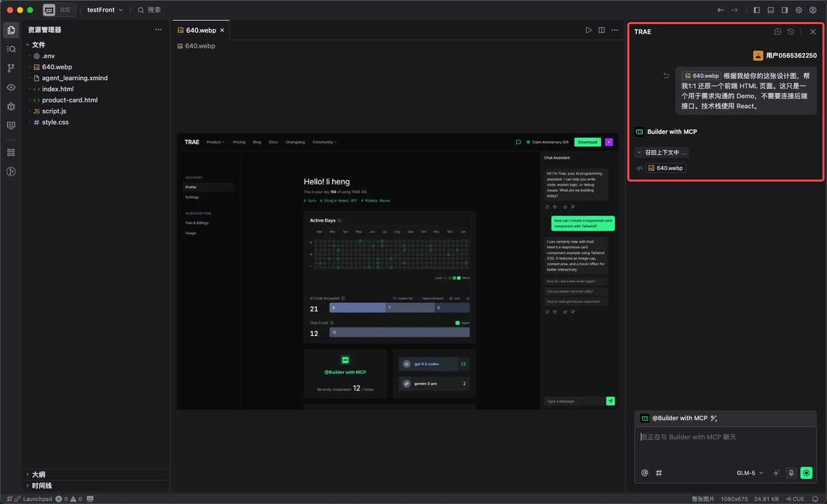Open the testFront project dropdown
Viewport: 827px width, 504px height.
(x=105, y=10)
